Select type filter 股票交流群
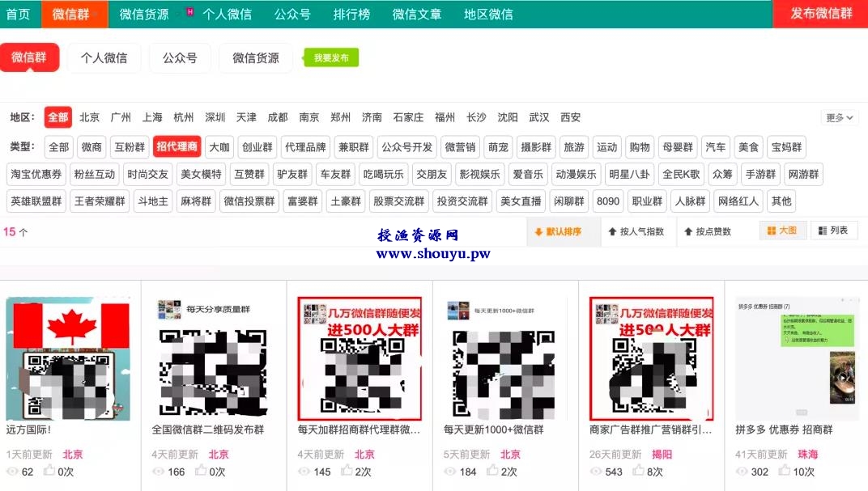 click(398, 201)
